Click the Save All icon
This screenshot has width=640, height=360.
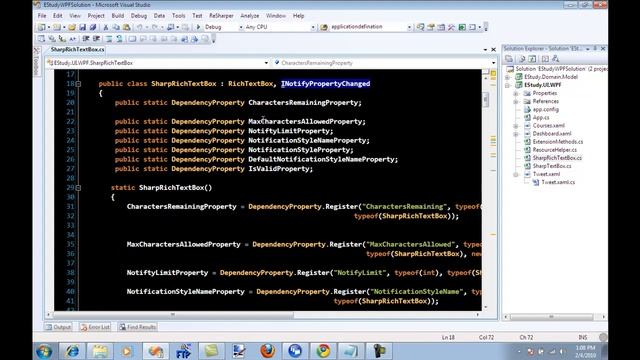[x=93, y=27]
